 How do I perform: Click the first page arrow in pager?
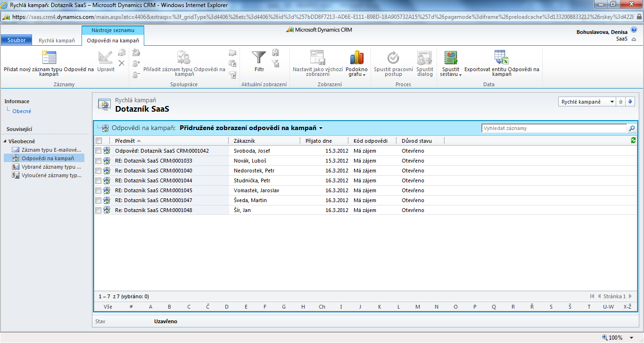click(x=592, y=296)
